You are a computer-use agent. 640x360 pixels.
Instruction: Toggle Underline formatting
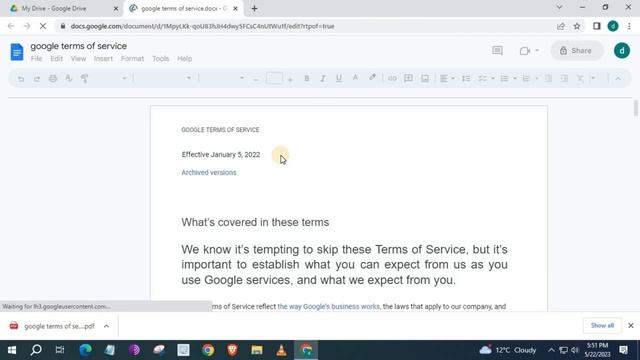(x=338, y=78)
